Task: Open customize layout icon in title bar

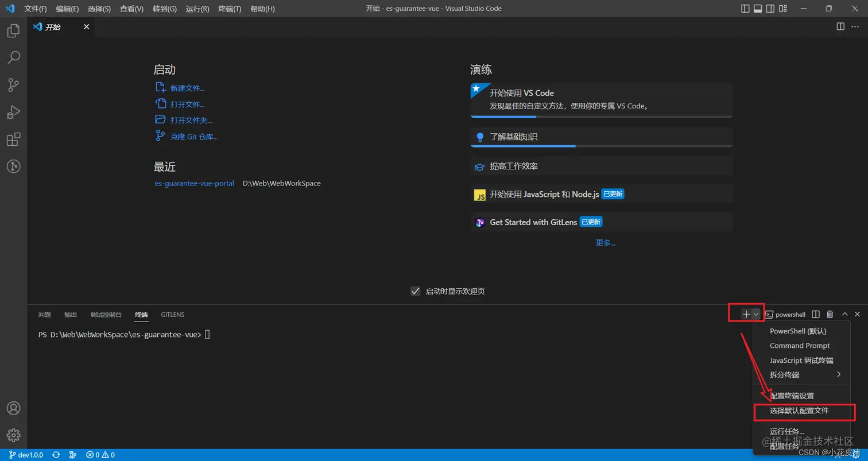Action: [x=784, y=9]
